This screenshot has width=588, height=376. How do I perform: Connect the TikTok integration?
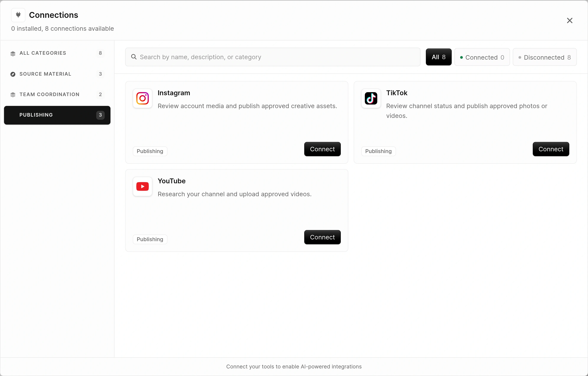tap(551, 149)
